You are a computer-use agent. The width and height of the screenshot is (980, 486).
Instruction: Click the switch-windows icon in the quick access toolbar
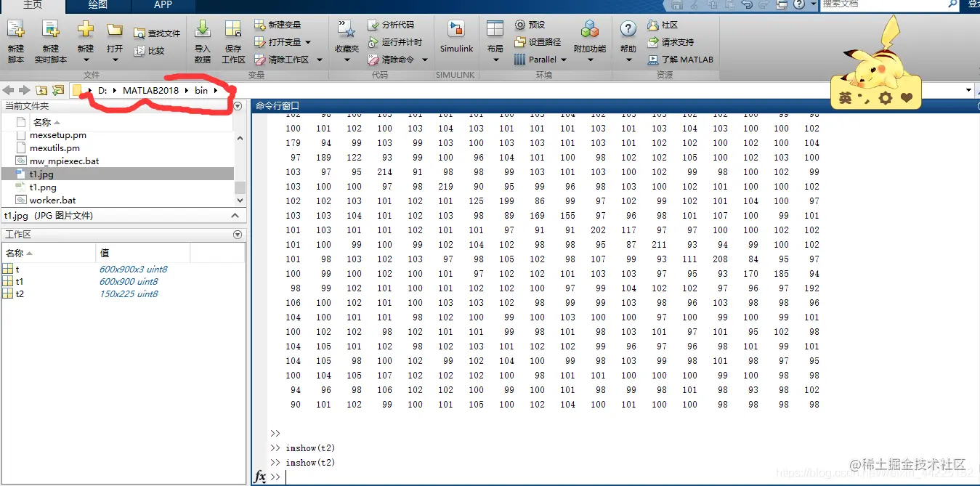pyautogui.click(x=782, y=4)
